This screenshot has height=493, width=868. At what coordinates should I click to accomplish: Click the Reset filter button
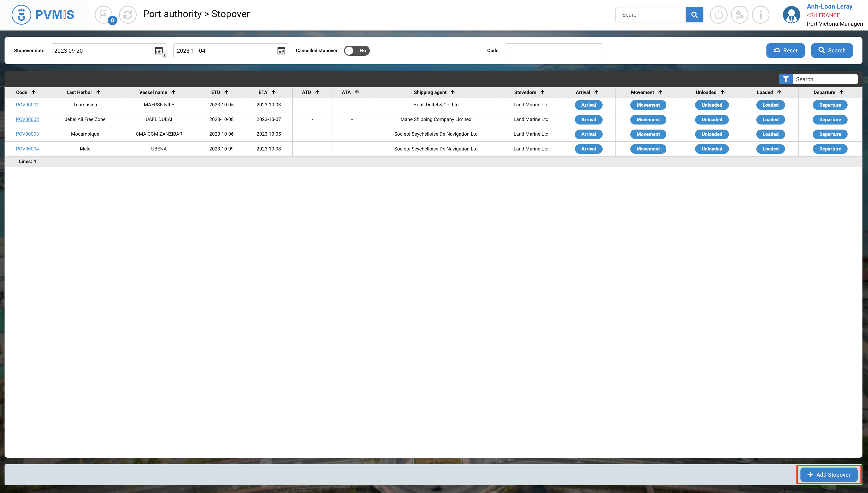(x=785, y=51)
